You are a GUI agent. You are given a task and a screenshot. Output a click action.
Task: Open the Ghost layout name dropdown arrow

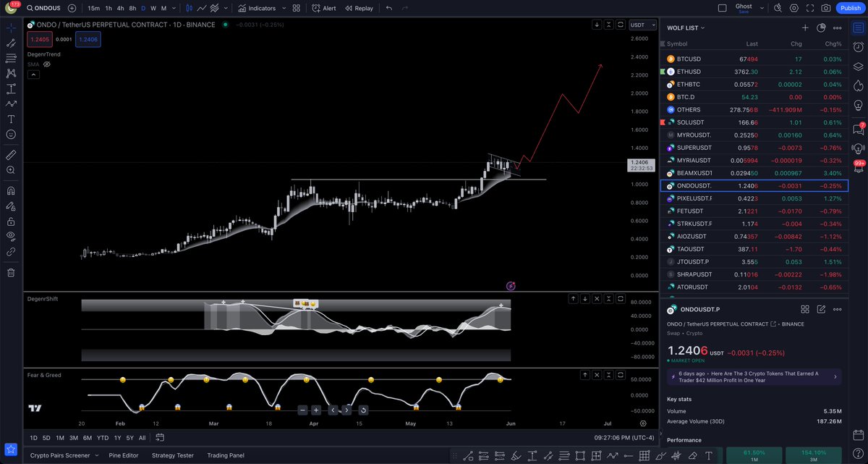coord(762,8)
